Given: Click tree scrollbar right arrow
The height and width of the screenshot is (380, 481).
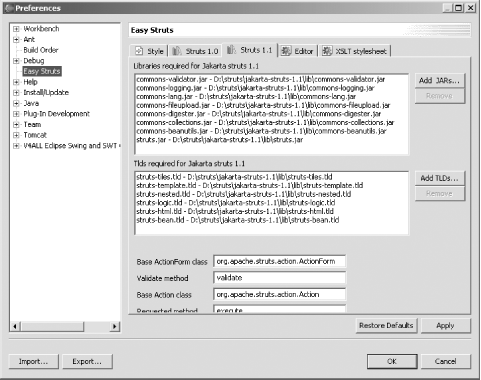Looking at the screenshot, I should click(x=115, y=326).
